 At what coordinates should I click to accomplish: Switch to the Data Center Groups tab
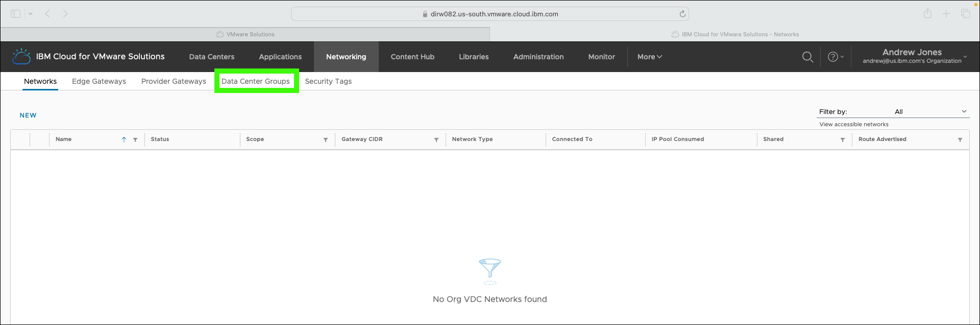coord(256,81)
